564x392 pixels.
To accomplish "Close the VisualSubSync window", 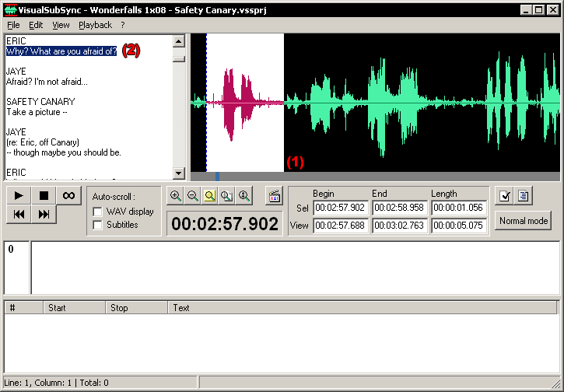I will coord(553,10).
